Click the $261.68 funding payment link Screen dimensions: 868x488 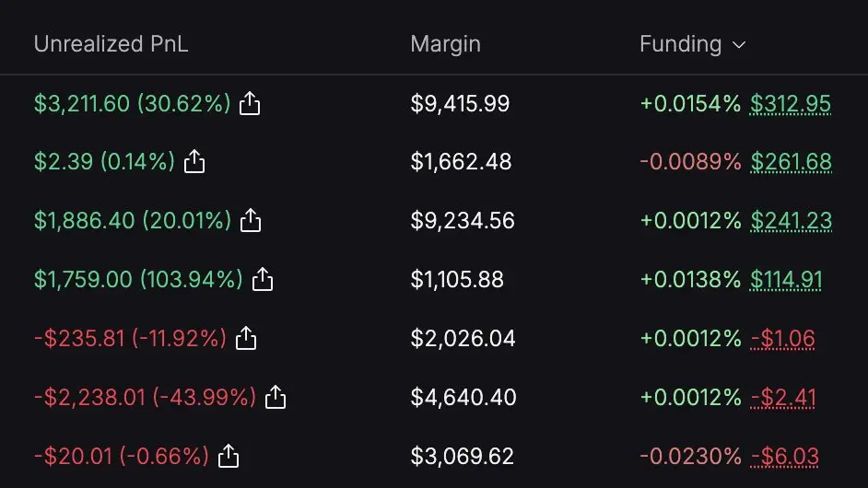791,163
